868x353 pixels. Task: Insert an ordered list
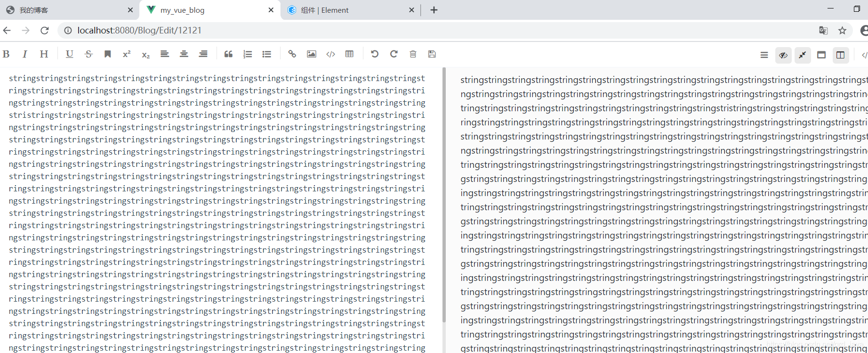click(248, 54)
